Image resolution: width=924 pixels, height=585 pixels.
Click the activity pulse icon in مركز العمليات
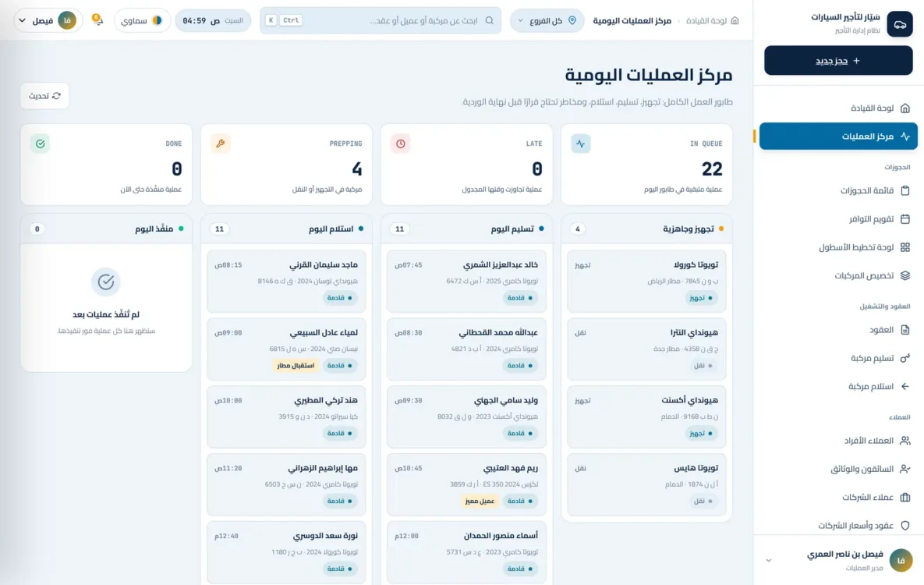[x=905, y=136]
